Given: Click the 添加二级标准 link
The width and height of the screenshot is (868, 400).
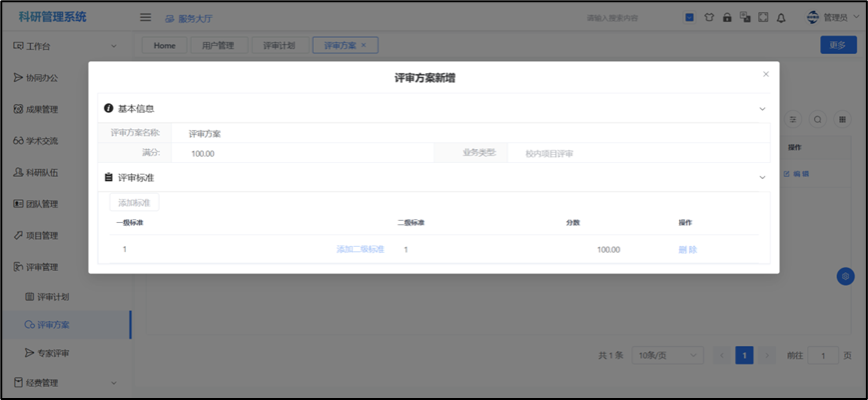Looking at the screenshot, I should (x=360, y=249).
